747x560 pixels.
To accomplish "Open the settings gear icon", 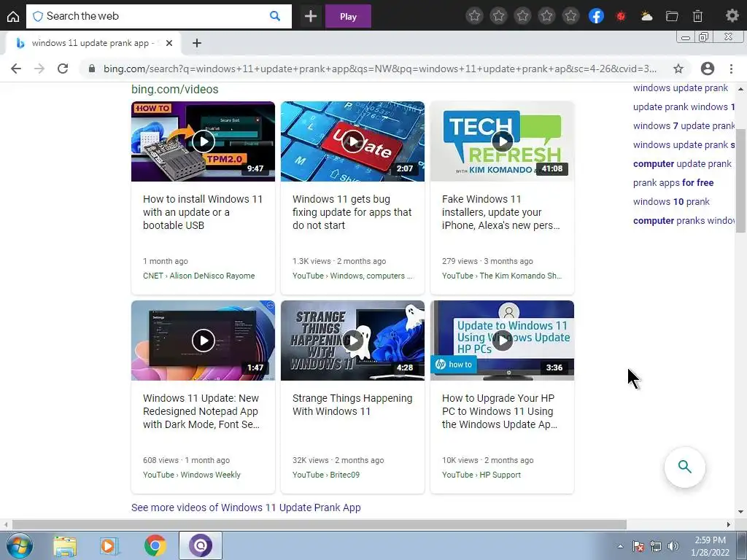I will (x=732, y=16).
